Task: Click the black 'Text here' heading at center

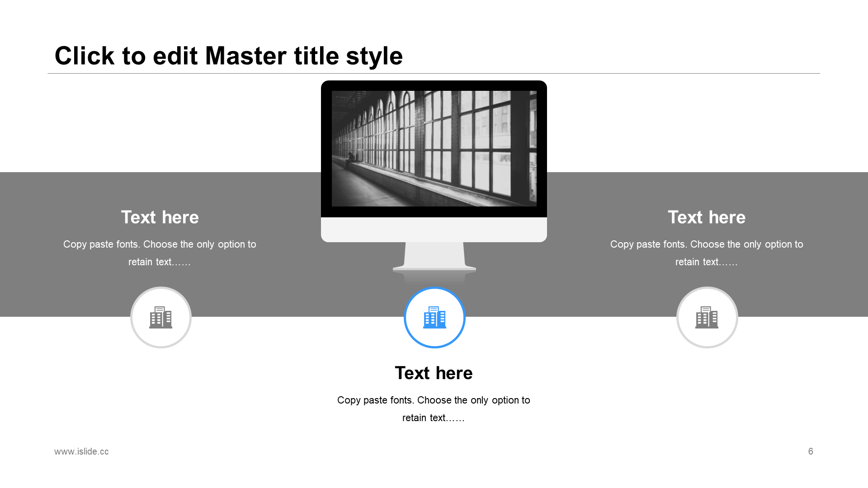Action: pos(434,373)
